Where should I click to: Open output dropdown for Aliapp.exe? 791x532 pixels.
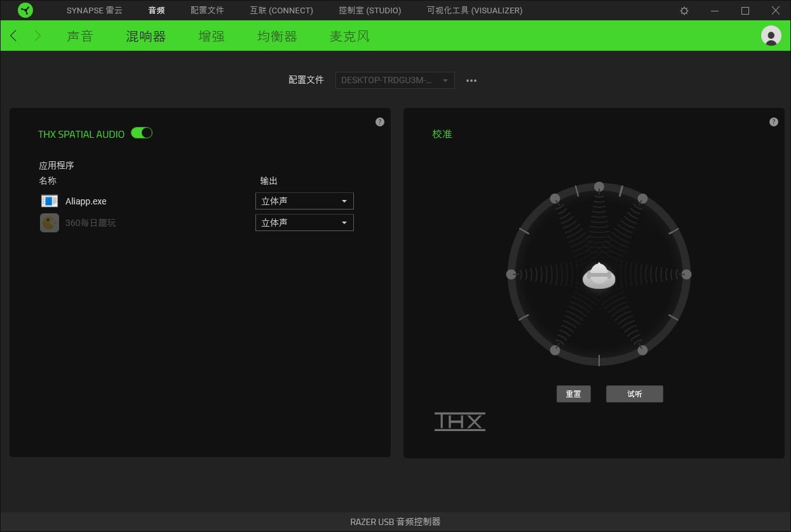tap(304, 201)
